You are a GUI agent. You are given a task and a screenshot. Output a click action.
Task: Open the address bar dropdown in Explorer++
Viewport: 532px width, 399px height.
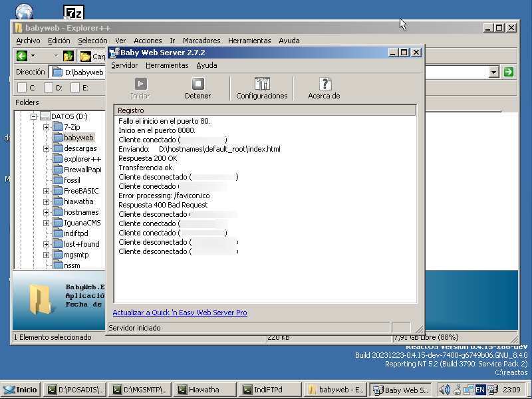point(494,72)
